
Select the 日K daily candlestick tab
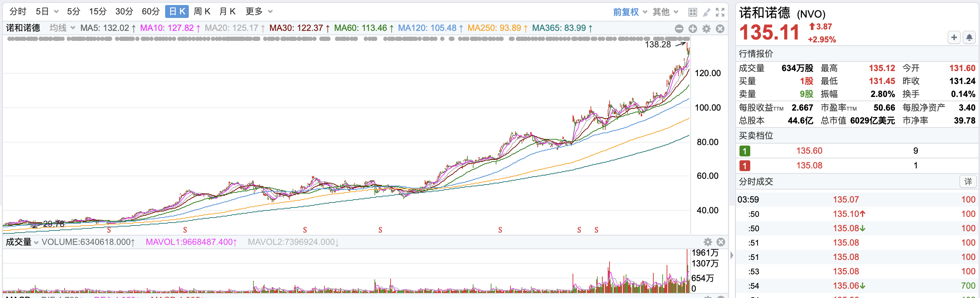click(177, 11)
